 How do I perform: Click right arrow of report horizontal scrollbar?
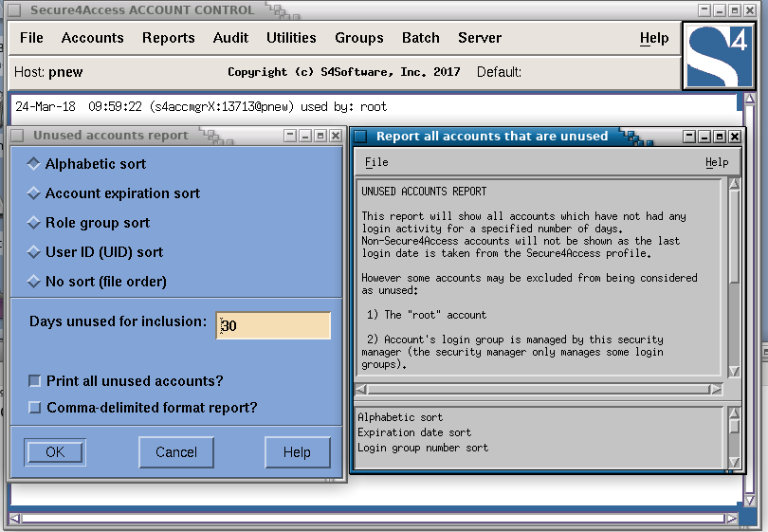716,390
